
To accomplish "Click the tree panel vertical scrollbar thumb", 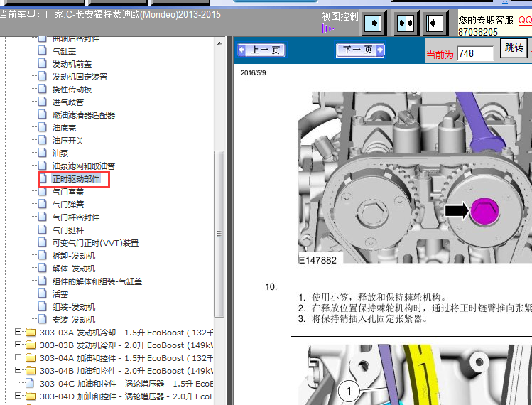I will coord(219,234).
